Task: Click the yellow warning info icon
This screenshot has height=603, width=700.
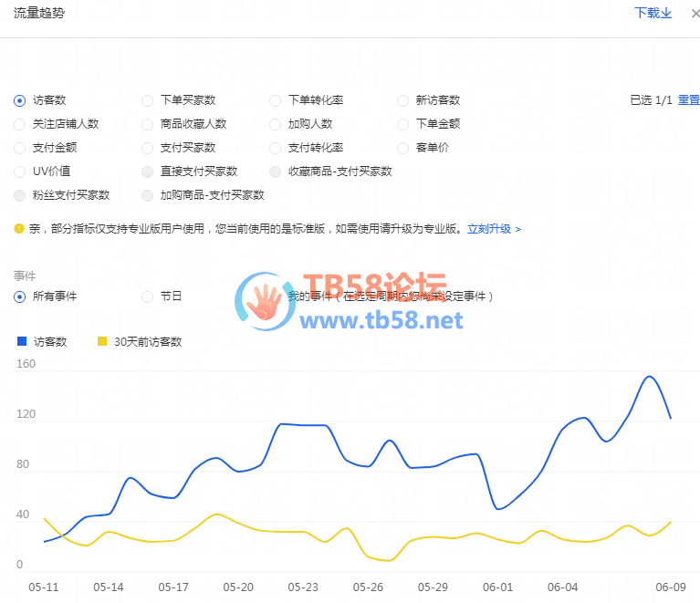Action: [x=19, y=229]
